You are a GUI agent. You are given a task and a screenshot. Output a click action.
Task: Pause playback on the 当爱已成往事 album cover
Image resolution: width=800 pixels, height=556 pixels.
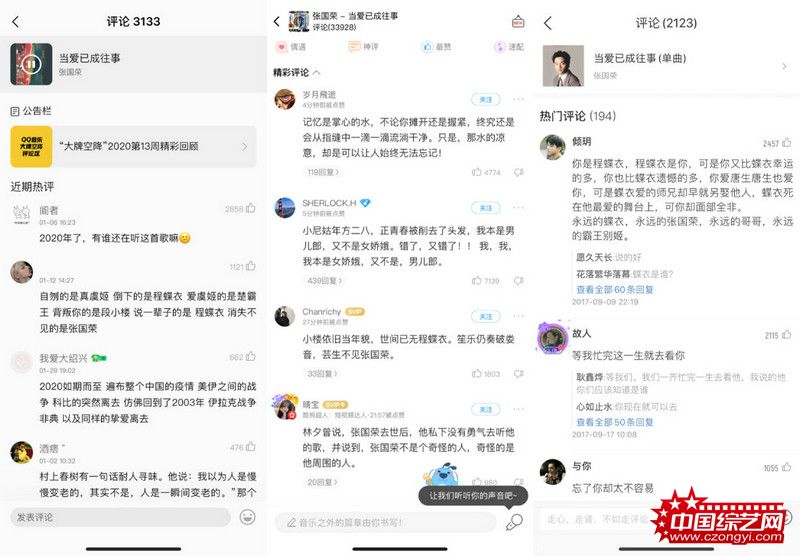[31, 64]
